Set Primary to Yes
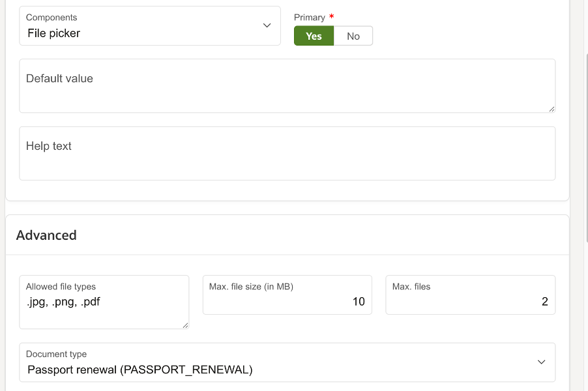 314,36
